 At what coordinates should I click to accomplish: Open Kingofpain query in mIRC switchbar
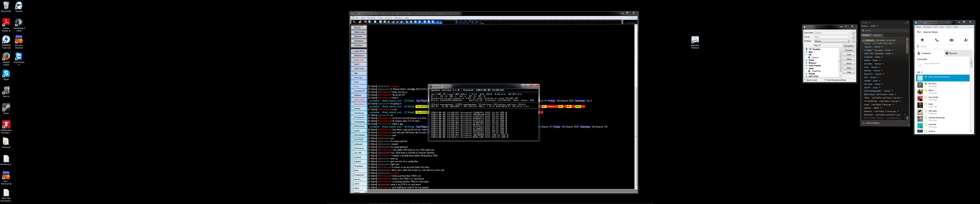359,166
